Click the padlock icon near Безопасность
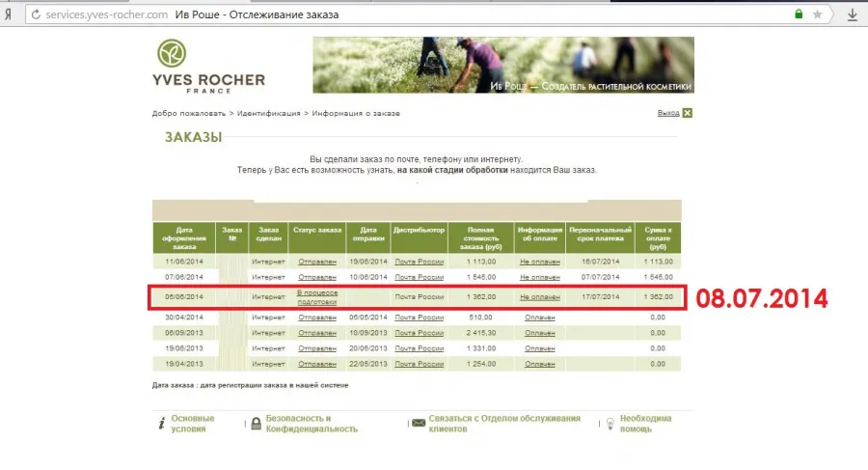Screen dimensions: 868x470 256,424
